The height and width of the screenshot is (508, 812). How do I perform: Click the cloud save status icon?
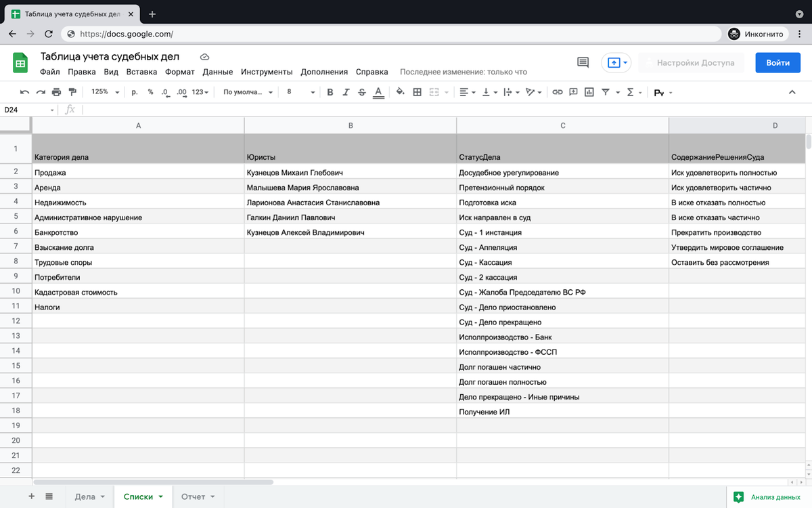tap(204, 57)
